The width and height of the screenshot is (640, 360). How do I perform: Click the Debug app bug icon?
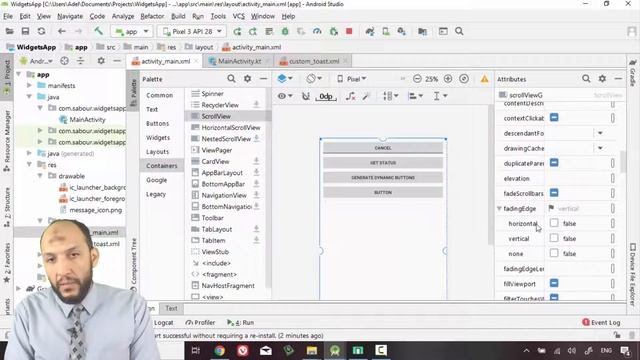tap(285, 31)
